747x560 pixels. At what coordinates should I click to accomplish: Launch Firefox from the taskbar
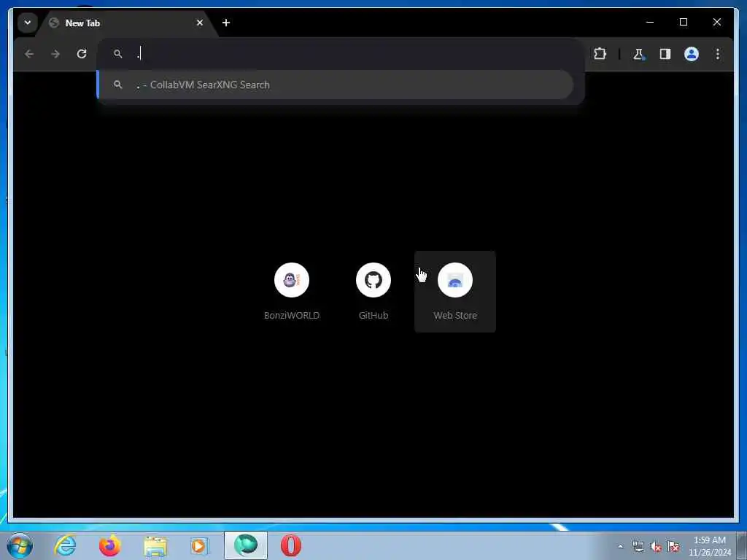pos(110,545)
